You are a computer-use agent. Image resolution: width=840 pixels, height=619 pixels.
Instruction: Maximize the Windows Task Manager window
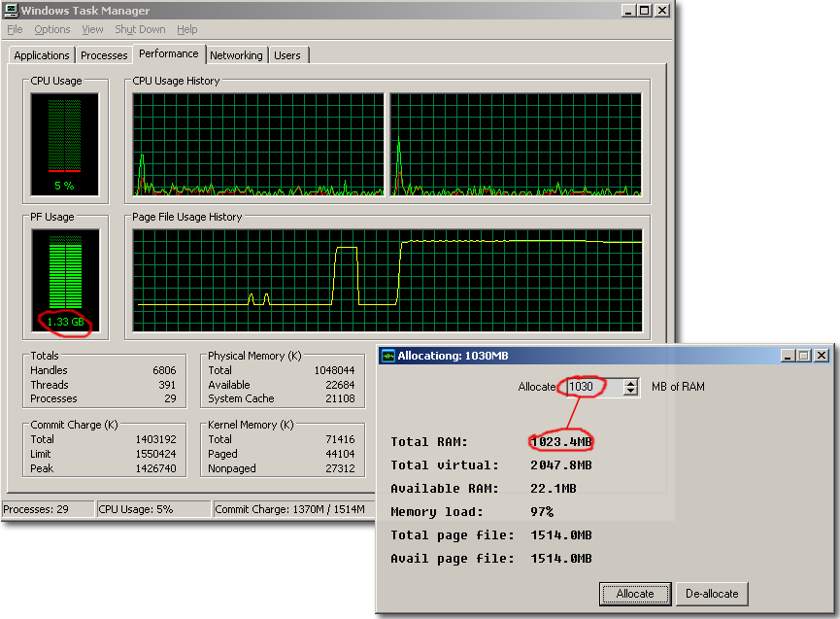tap(645, 11)
